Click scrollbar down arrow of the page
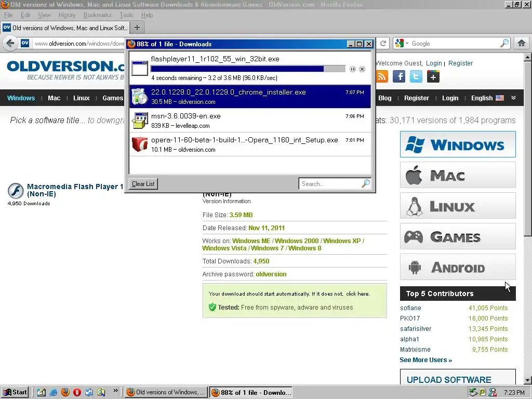 point(527,380)
